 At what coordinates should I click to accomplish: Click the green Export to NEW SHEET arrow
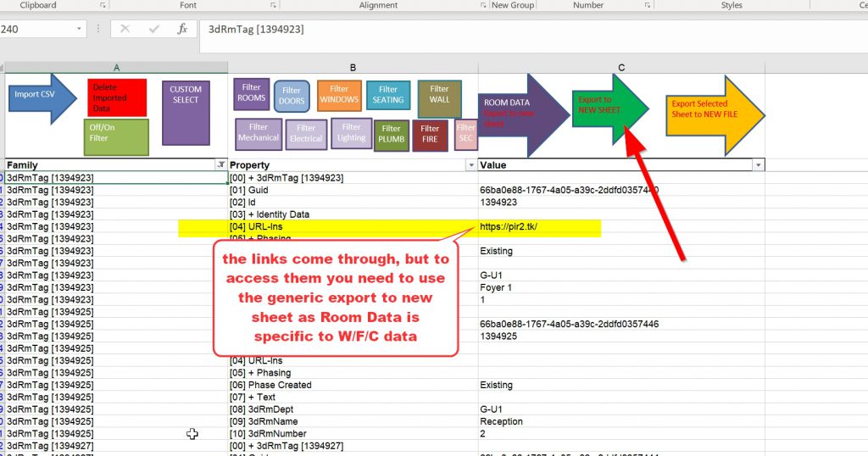[x=606, y=106]
